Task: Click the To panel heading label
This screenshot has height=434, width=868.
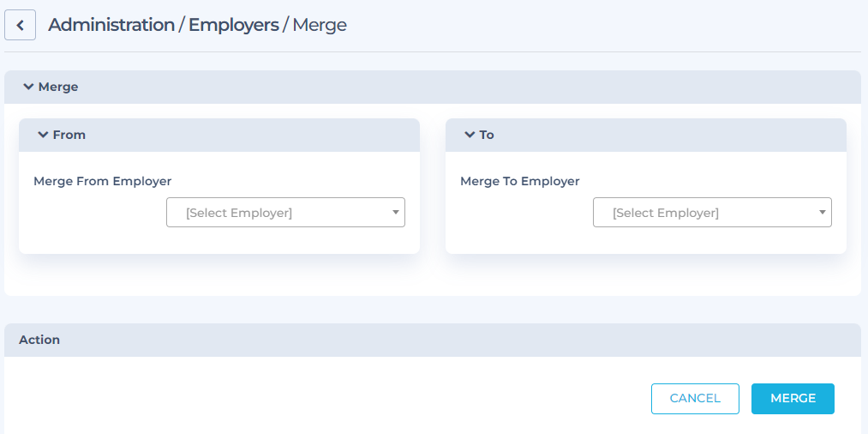Action: pos(487,135)
